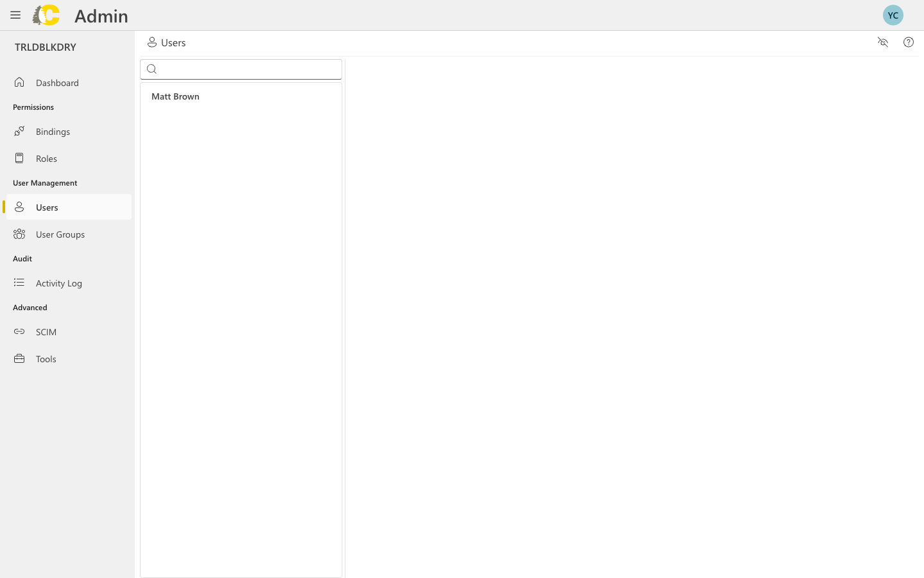Open Tools using the briefcase icon
The image size is (924, 578).
click(19, 358)
